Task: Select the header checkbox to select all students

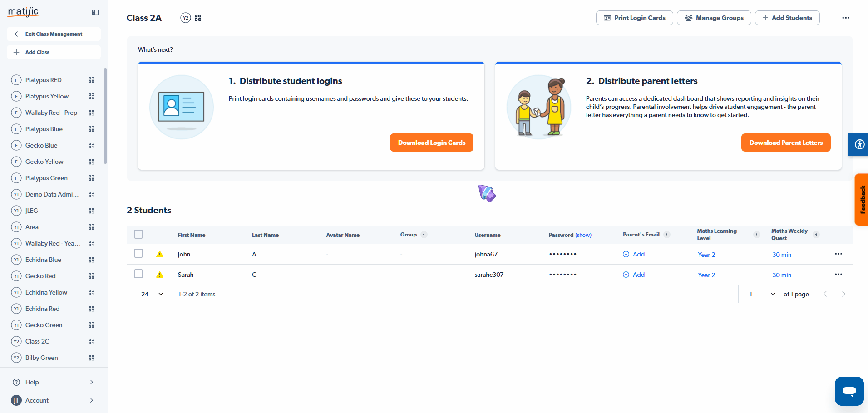Action: click(138, 234)
